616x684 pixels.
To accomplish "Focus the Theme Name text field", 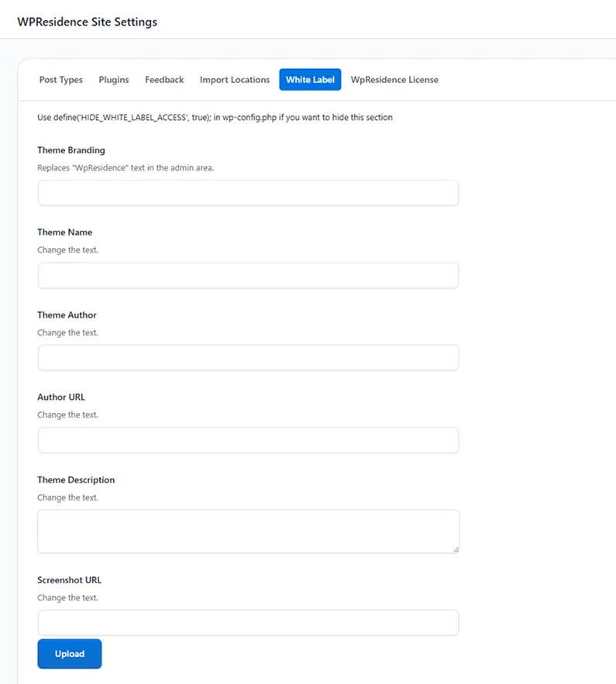I will [x=248, y=275].
